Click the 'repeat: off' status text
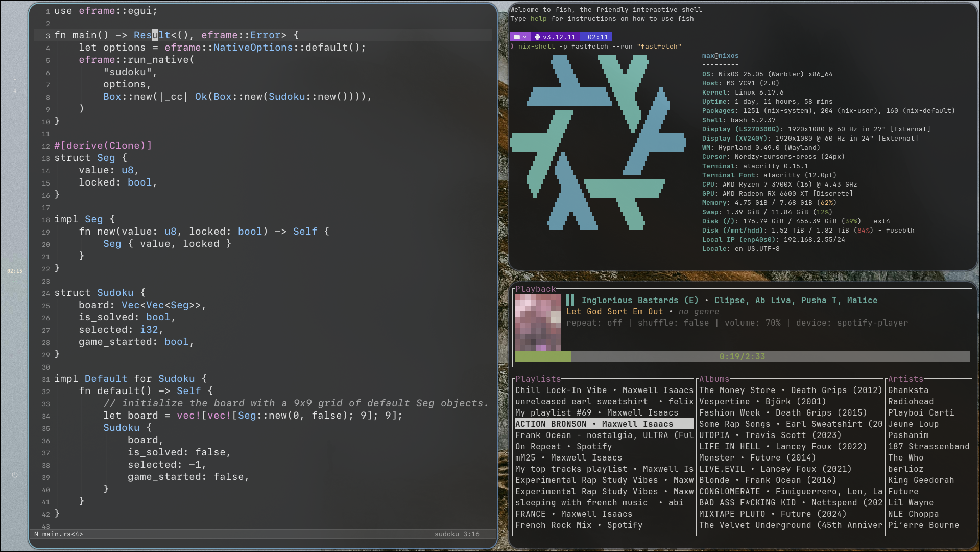This screenshot has width=980, height=552. click(x=594, y=323)
